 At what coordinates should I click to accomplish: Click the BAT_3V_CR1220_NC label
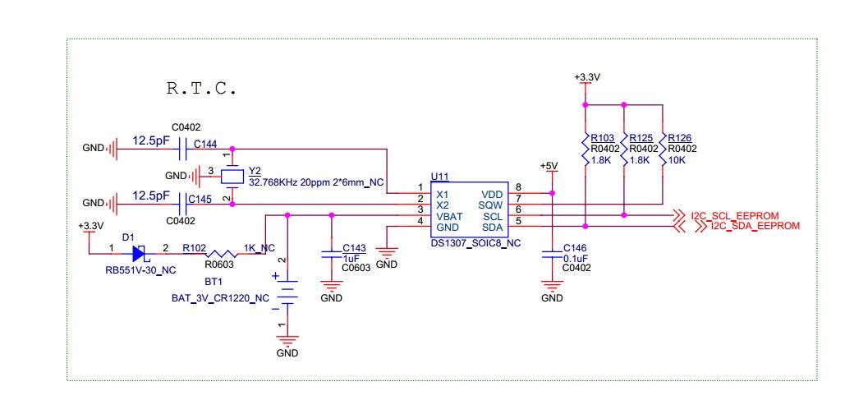click(220, 298)
